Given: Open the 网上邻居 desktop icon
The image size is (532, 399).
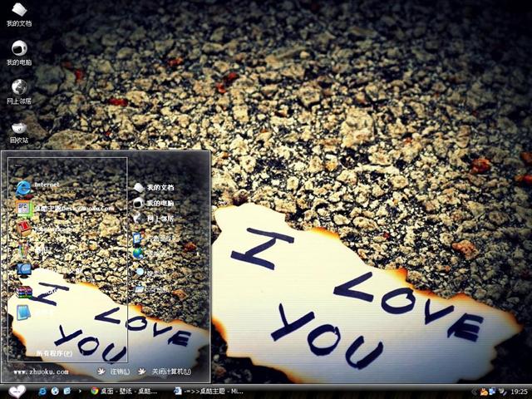Looking at the screenshot, I should (x=19, y=91).
